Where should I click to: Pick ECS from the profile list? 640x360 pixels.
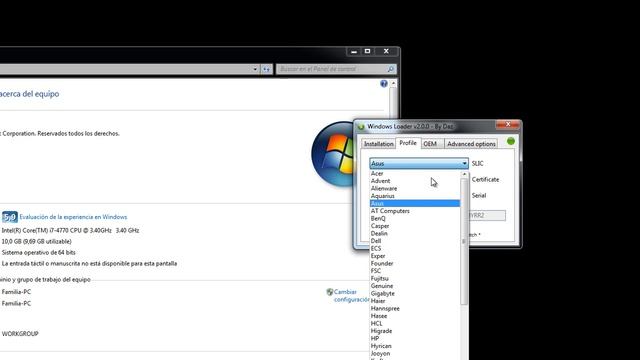coord(415,248)
